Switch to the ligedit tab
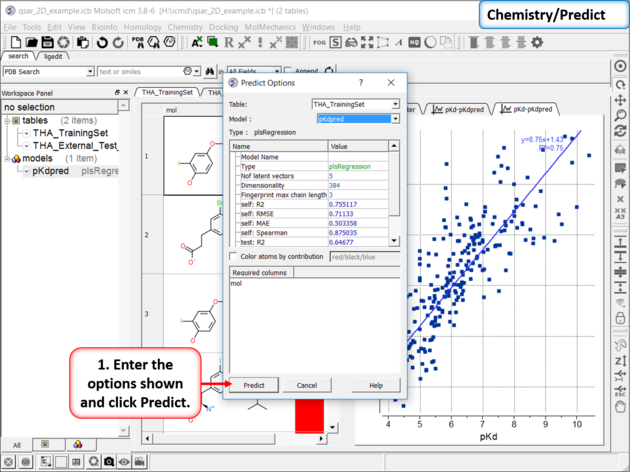Image resolution: width=630 pixels, height=472 pixels. point(52,56)
